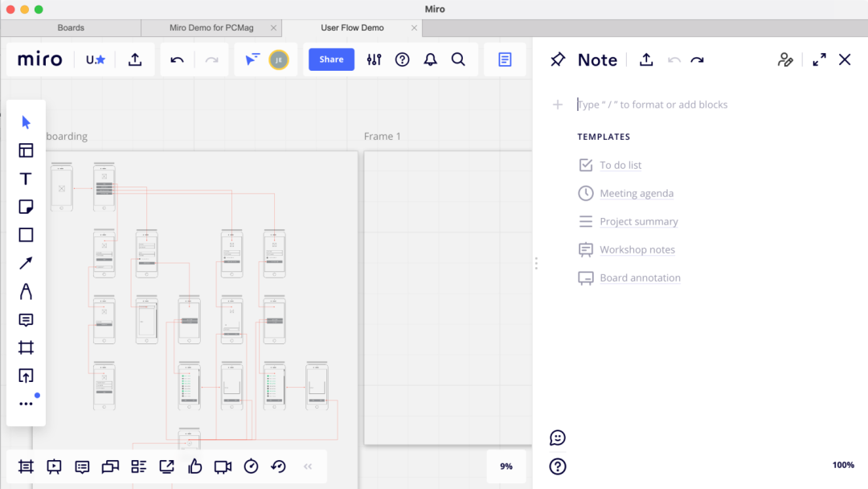Choose the connection arrow tool
The height and width of the screenshot is (489, 868).
(x=26, y=263)
